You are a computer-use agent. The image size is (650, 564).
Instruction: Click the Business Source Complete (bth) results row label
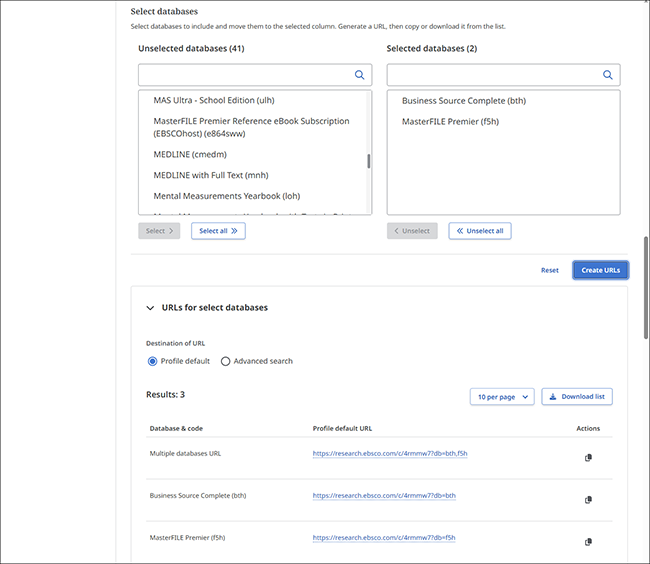tap(198, 496)
